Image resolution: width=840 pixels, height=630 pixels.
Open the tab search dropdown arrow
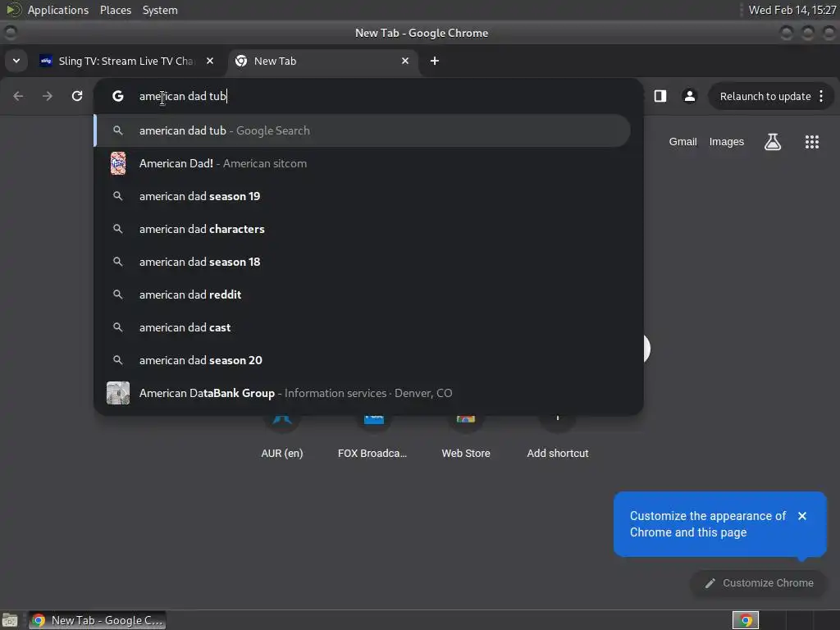coord(16,61)
